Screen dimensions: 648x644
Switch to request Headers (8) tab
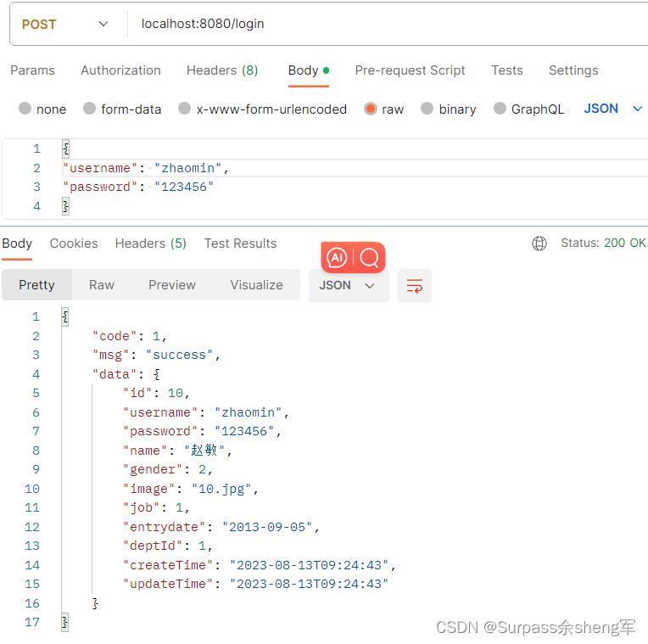click(x=222, y=70)
